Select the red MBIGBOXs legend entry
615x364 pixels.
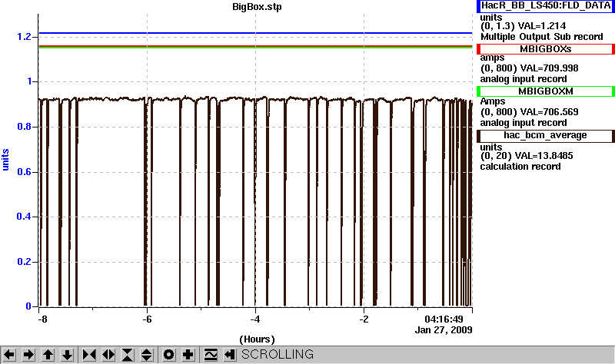[x=546, y=49]
